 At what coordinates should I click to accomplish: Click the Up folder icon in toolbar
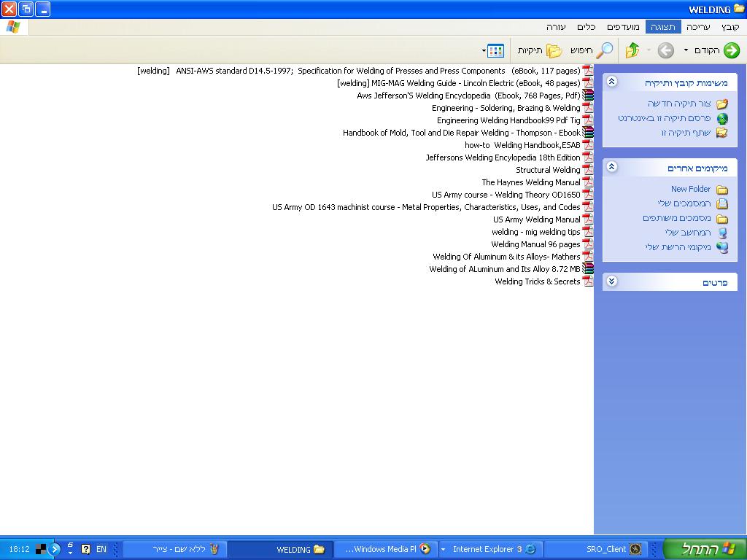pos(632,50)
